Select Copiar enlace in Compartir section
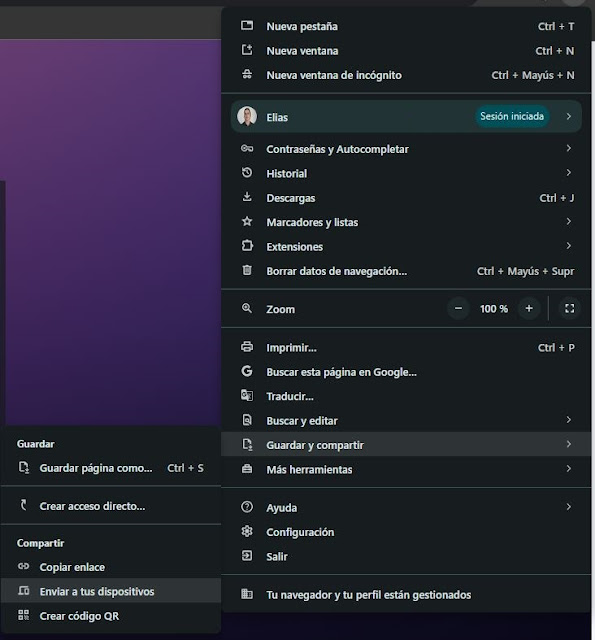Image resolution: width=595 pixels, height=640 pixels. pyautogui.click(x=111, y=567)
